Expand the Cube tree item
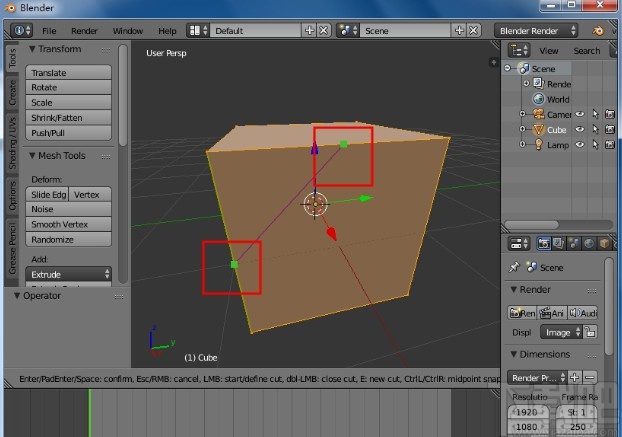The image size is (622, 437). [x=522, y=129]
